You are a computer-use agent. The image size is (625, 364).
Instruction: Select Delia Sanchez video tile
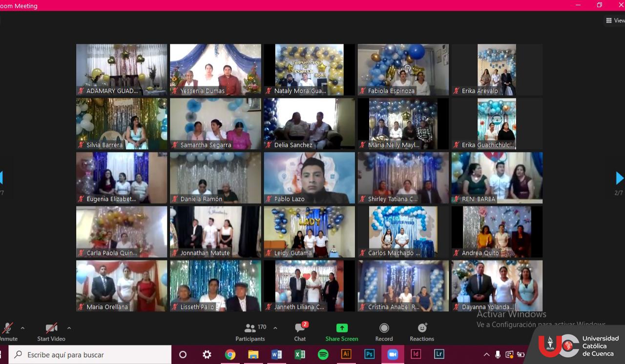(x=309, y=124)
